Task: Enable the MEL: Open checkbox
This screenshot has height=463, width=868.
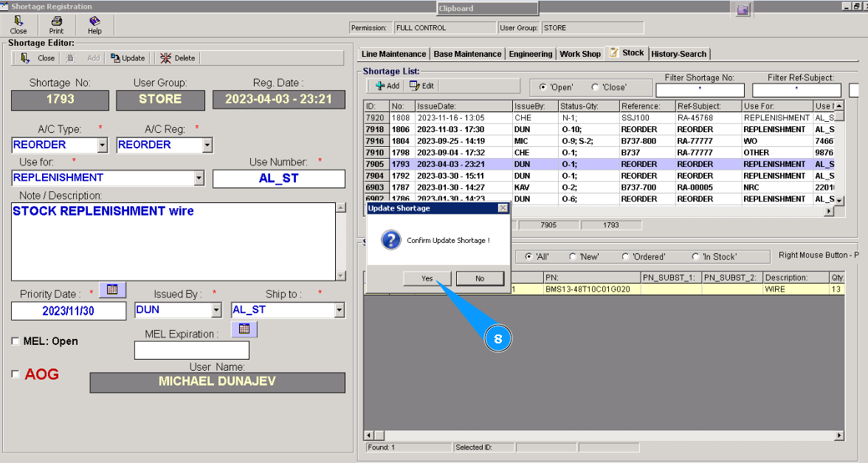Action: click(16, 341)
